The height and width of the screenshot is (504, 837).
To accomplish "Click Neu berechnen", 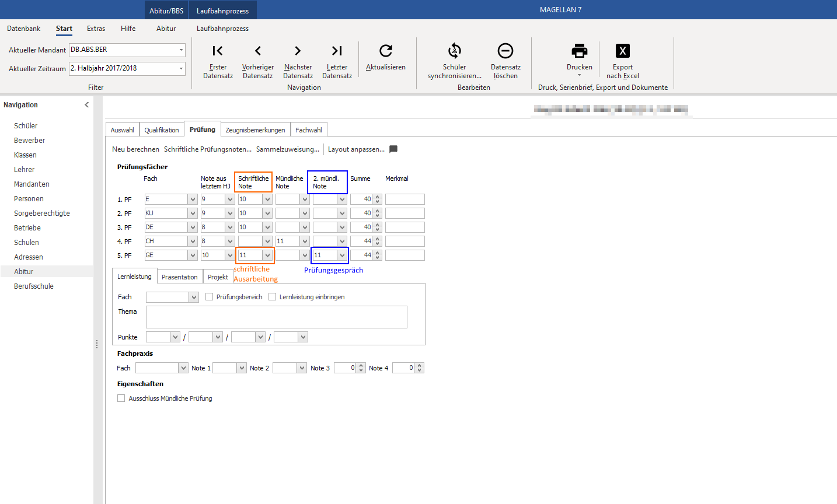I will coord(135,149).
